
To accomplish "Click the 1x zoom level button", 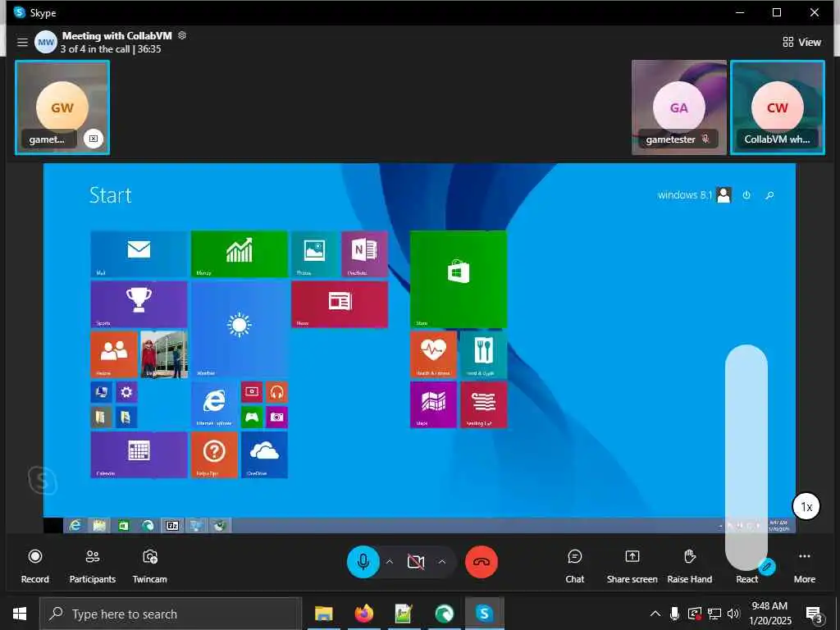I will [806, 506].
